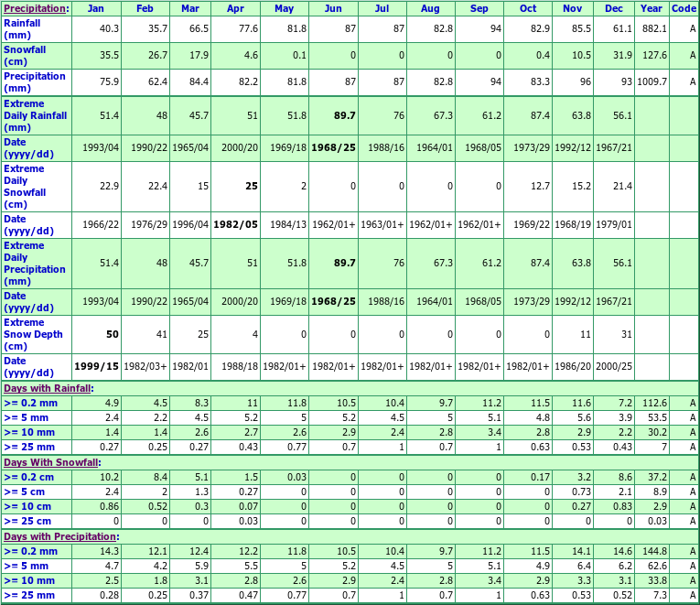
Task: Click November precipitation value 96
Action: coord(586,81)
